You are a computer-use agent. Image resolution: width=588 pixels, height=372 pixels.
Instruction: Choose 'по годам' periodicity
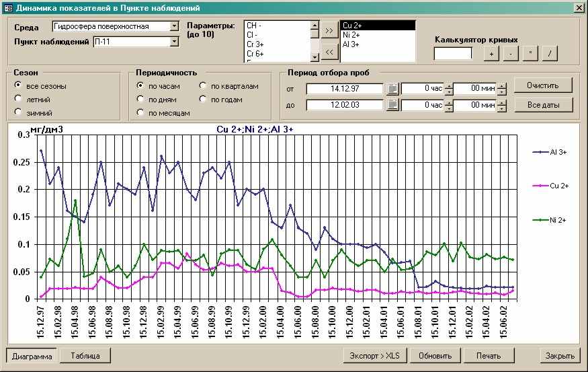[202, 98]
